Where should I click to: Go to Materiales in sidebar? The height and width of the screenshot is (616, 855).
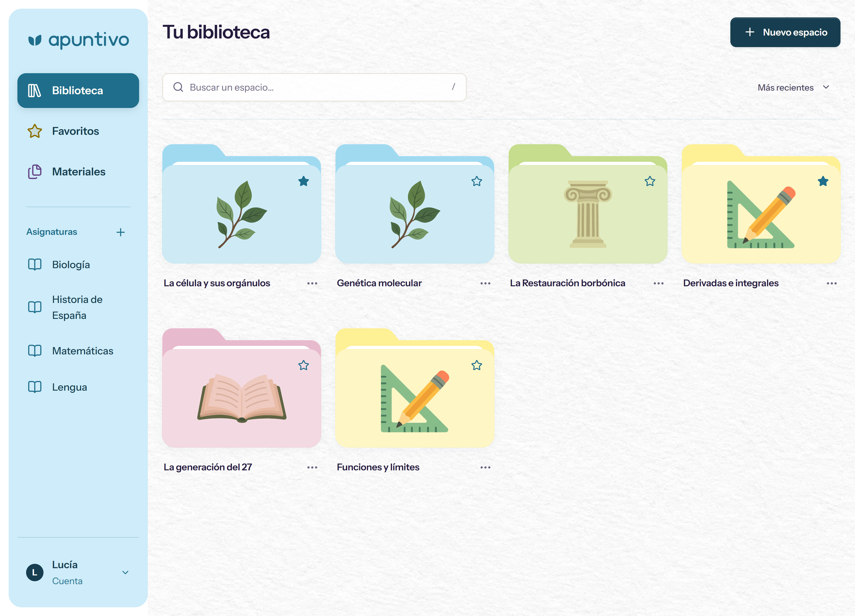78,172
